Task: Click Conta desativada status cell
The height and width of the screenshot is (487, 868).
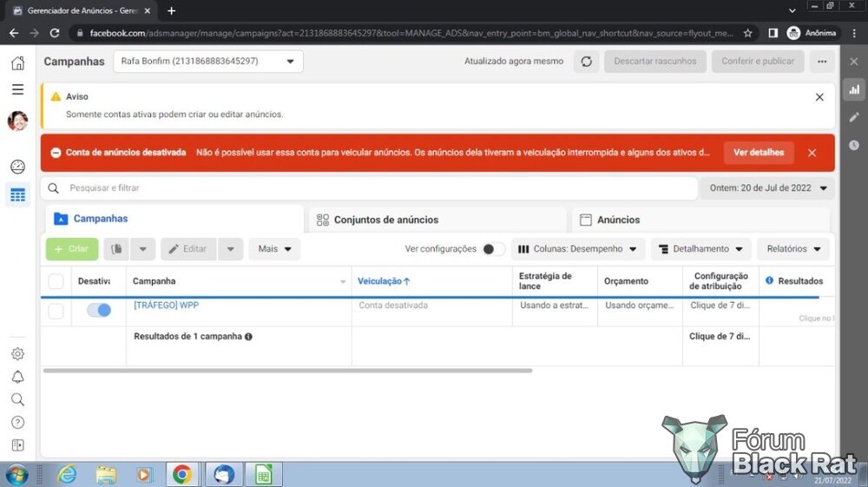Action: (x=393, y=305)
